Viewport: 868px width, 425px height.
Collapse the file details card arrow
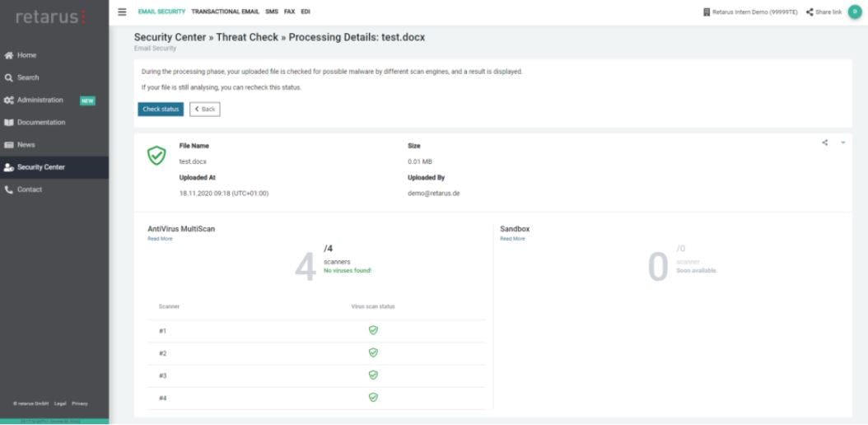pyautogui.click(x=843, y=142)
